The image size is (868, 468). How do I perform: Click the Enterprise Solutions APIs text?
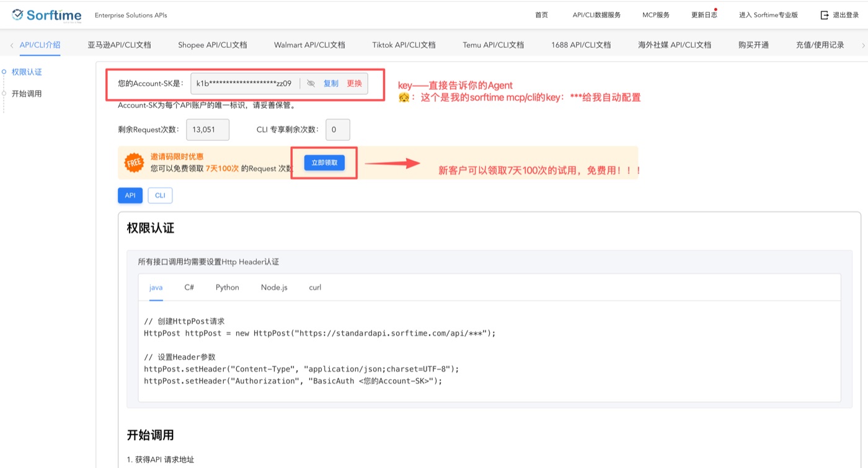131,15
